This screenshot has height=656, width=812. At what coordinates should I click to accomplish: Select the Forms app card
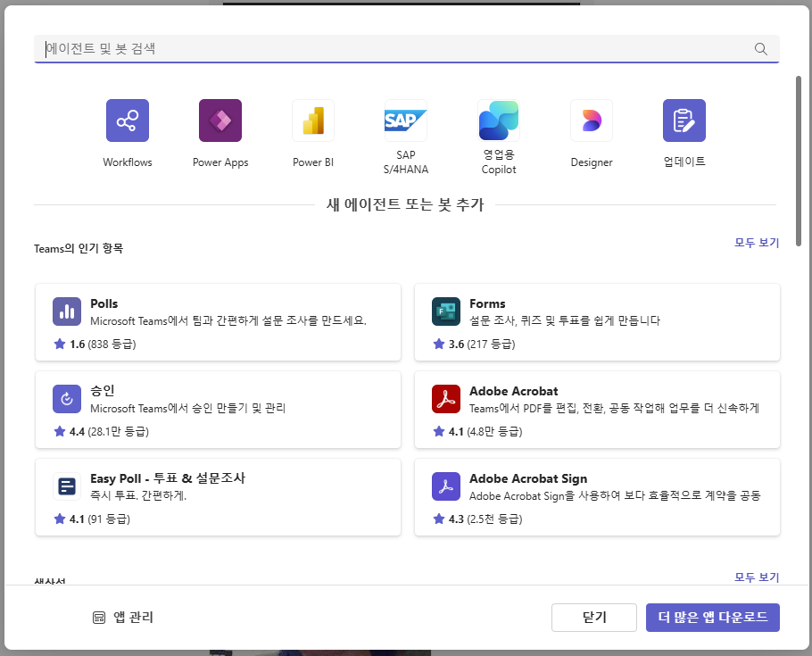coord(597,322)
